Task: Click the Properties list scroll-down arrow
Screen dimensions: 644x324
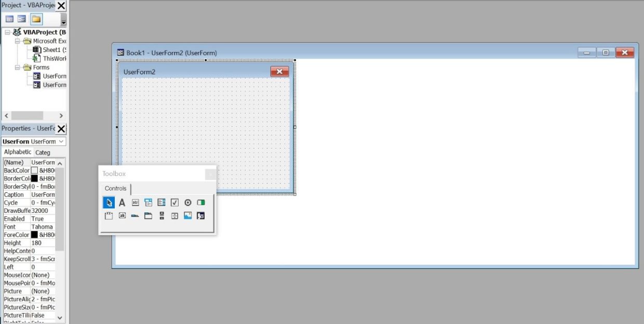Action: pyautogui.click(x=59, y=317)
